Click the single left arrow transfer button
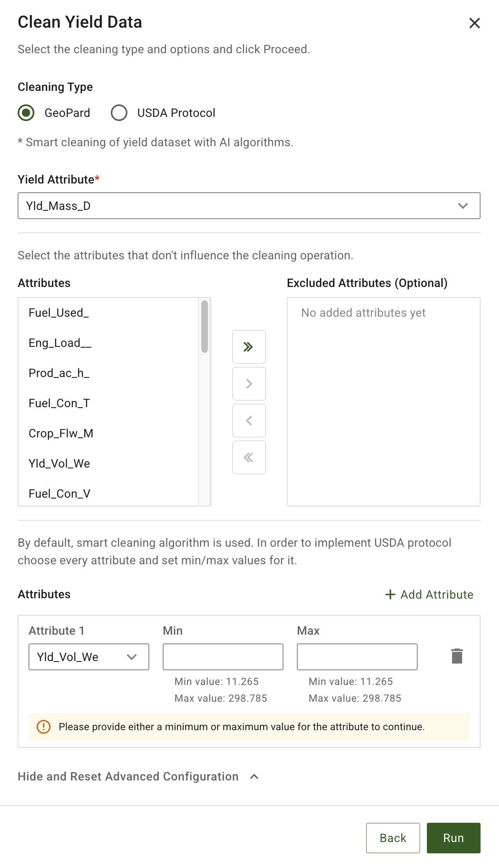Viewport: 499px width, 868px height. (249, 421)
